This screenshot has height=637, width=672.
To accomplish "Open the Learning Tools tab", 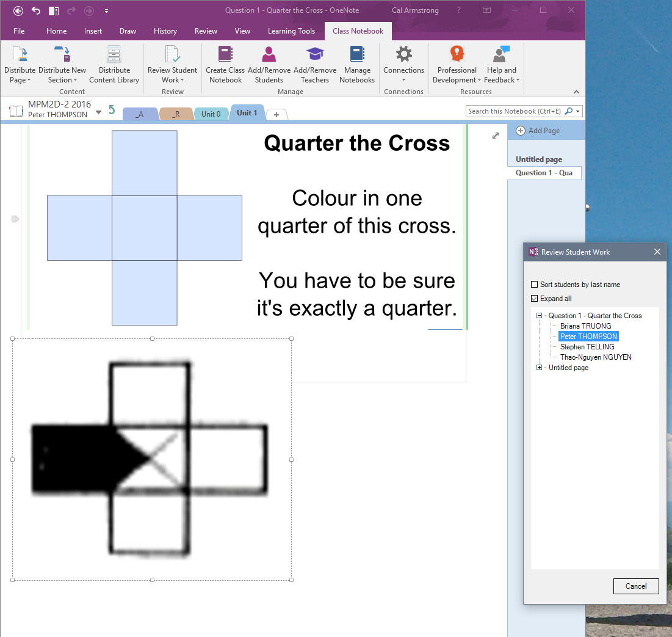I will pyautogui.click(x=291, y=31).
